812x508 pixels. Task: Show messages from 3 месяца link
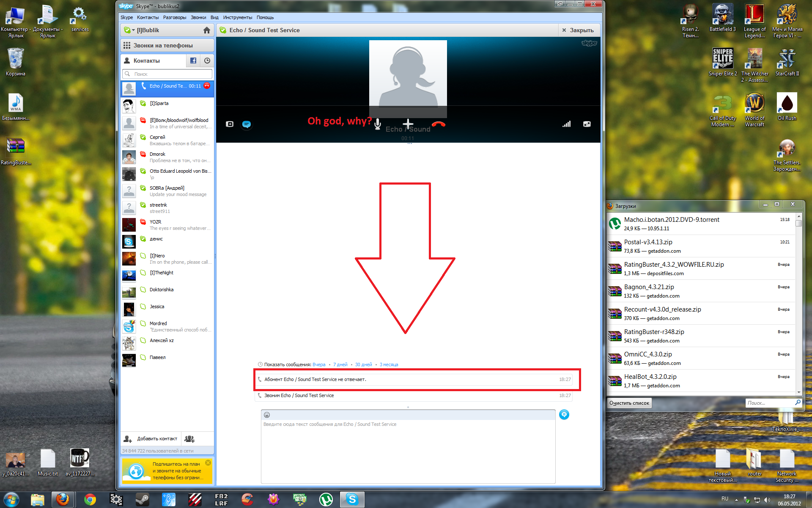click(389, 364)
